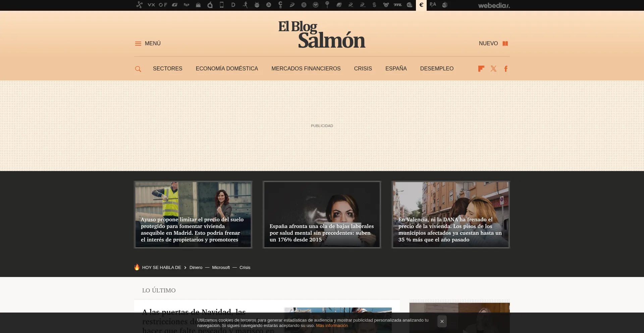Image resolution: width=644 pixels, height=333 pixels.
Task: Open the hamburger MENÚ
Action: point(148,44)
